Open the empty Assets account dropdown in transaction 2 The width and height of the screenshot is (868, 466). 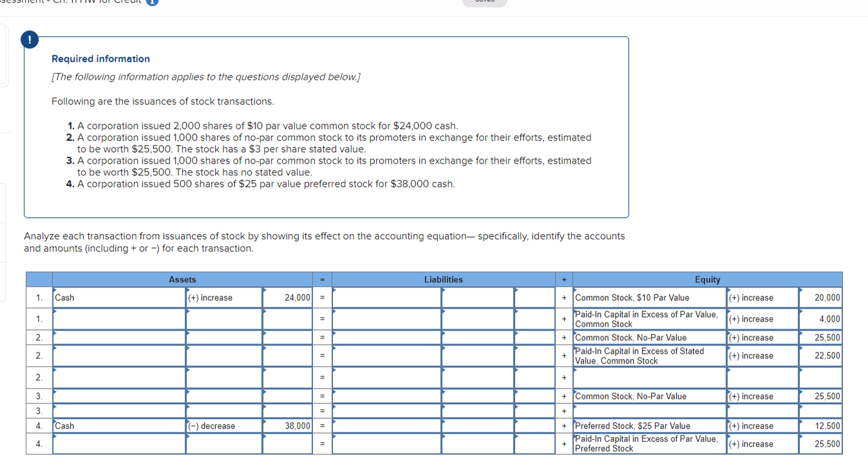[x=119, y=337]
